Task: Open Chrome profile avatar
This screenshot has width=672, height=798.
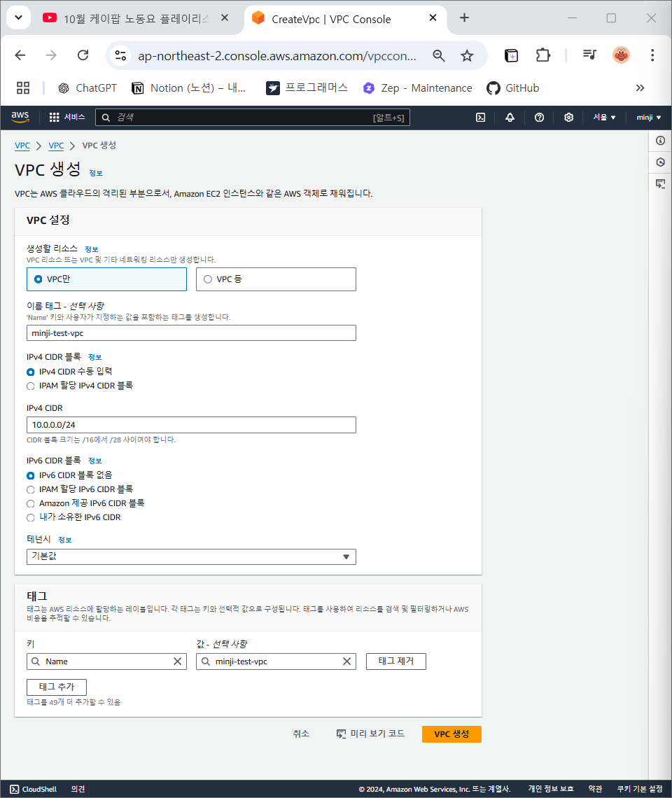Action: click(621, 55)
